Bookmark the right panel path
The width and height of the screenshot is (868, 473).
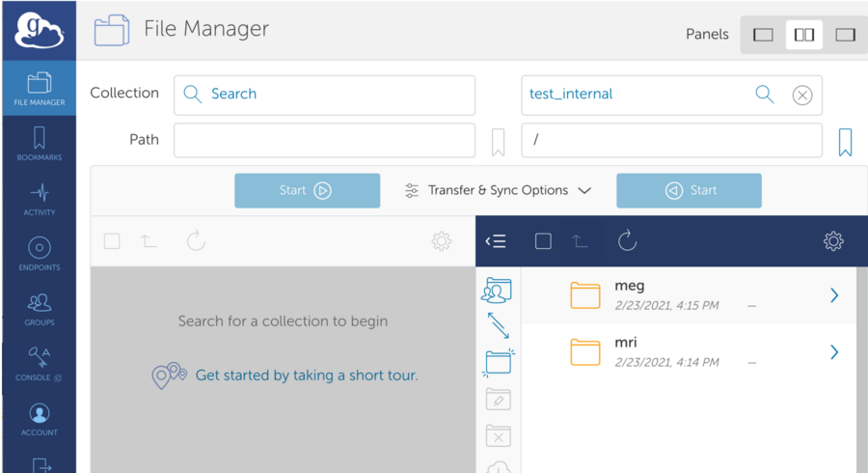click(845, 141)
